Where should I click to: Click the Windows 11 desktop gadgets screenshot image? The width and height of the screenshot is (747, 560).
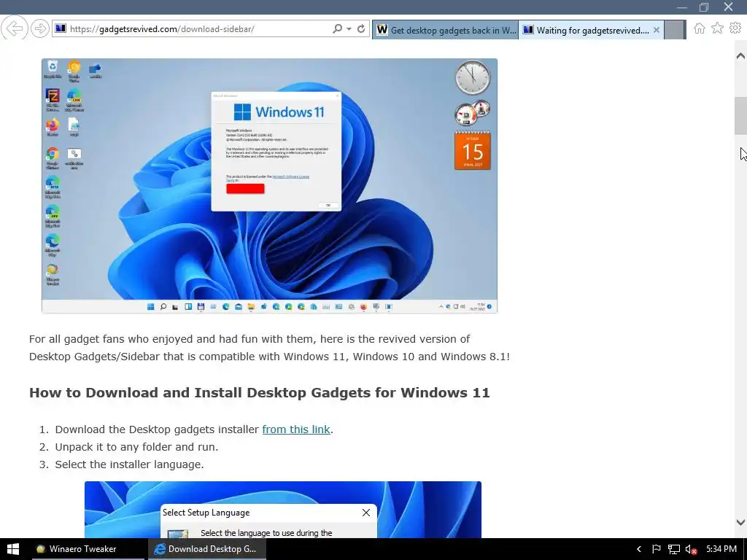pyautogui.click(x=270, y=186)
